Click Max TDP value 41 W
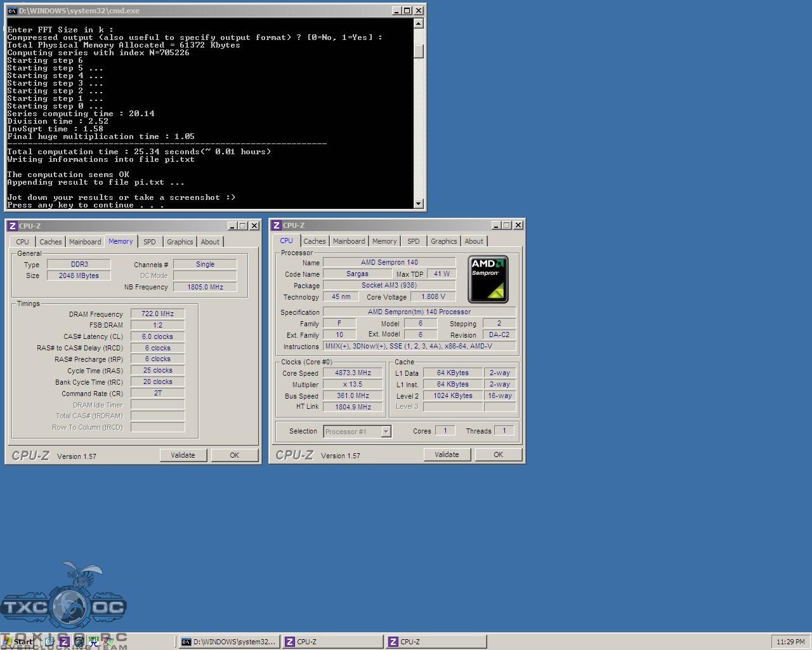The image size is (812, 650). [x=442, y=274]
